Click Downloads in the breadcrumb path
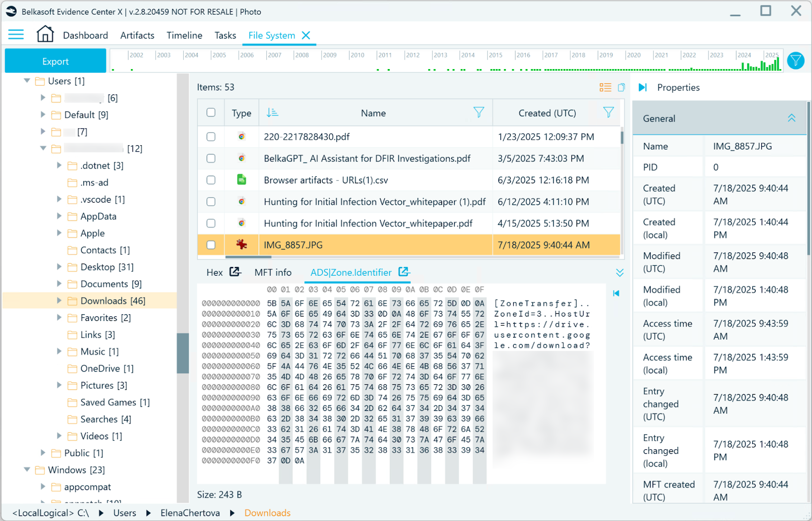Screen dimensions: 812x521 [x=267, y=513]
